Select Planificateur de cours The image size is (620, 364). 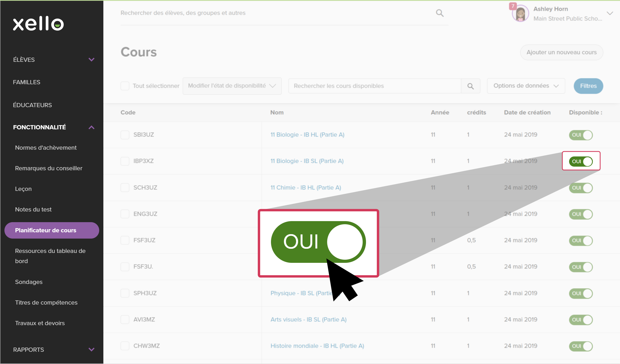(x=52, y=230)
